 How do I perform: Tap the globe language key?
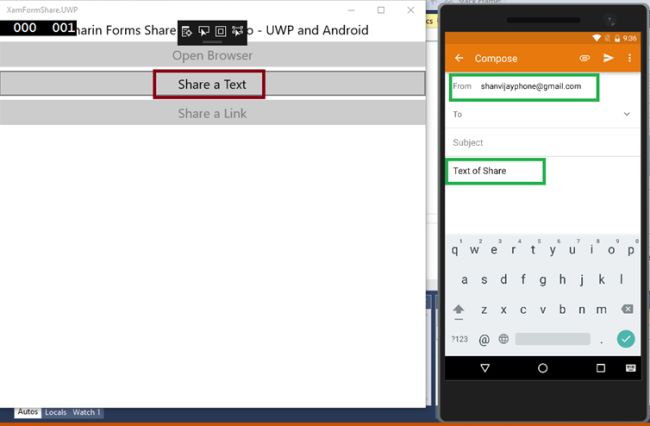[503, 339]
